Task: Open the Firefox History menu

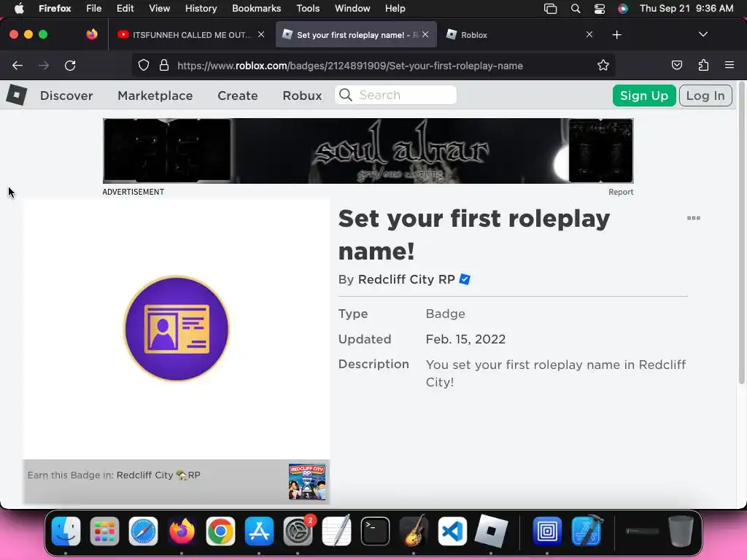Action: 201,9
